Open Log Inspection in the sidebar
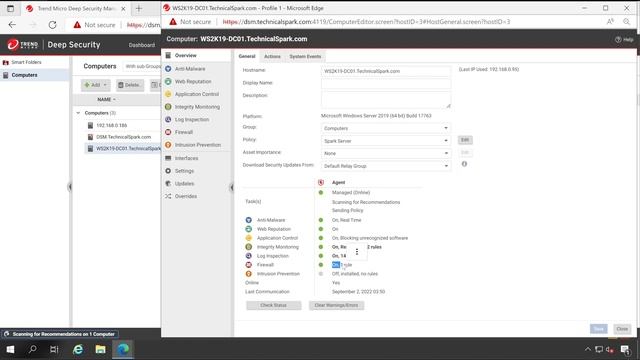 191,120
